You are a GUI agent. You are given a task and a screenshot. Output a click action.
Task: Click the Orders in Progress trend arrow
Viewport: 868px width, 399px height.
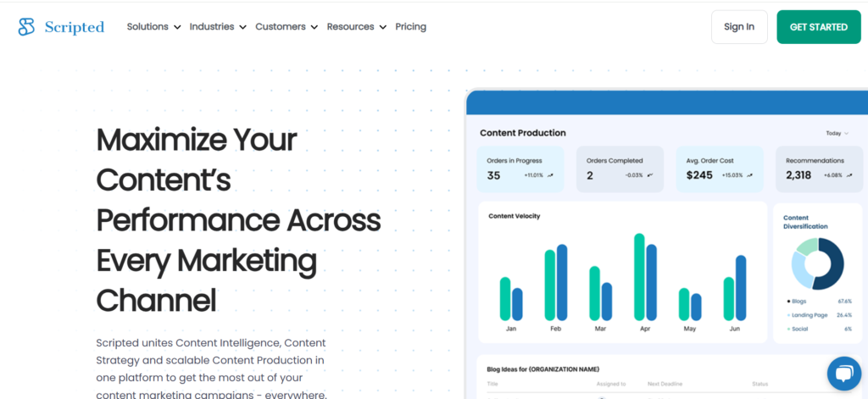(x=550, y=175)
